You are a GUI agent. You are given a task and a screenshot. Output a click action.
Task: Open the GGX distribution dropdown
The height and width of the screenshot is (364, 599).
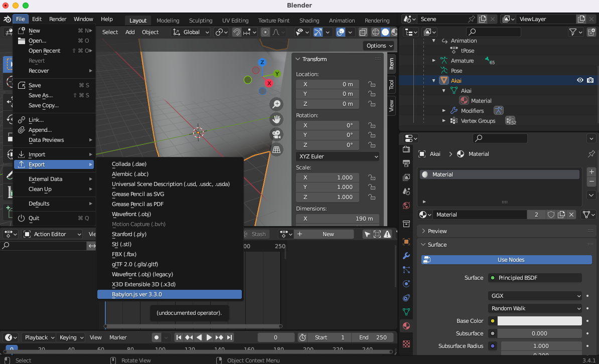click(x=535, y=296)
